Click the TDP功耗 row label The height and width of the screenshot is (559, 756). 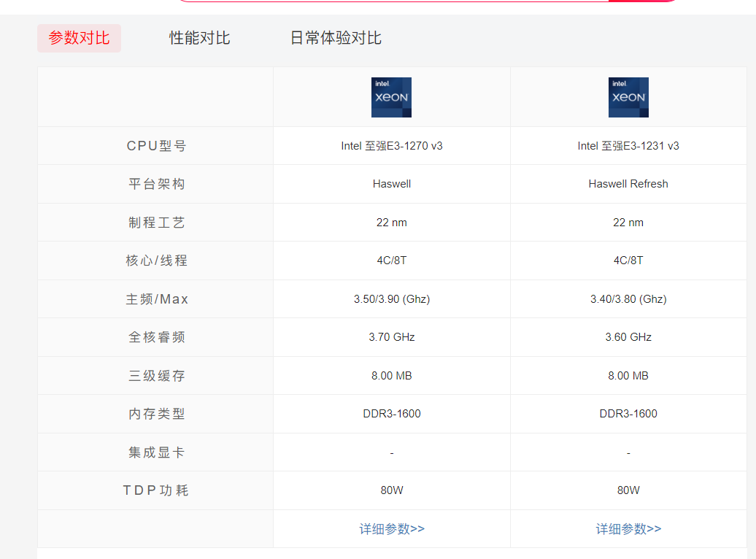click(156, 490)
